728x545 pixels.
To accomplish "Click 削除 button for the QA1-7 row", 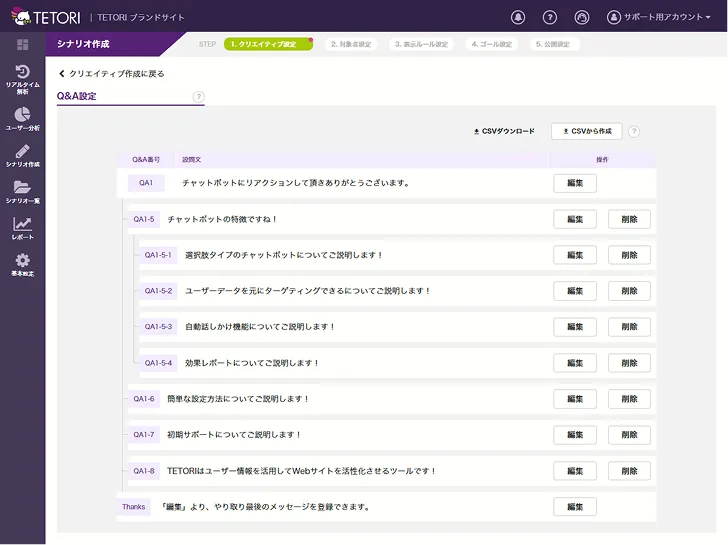I will click(629, 435).
